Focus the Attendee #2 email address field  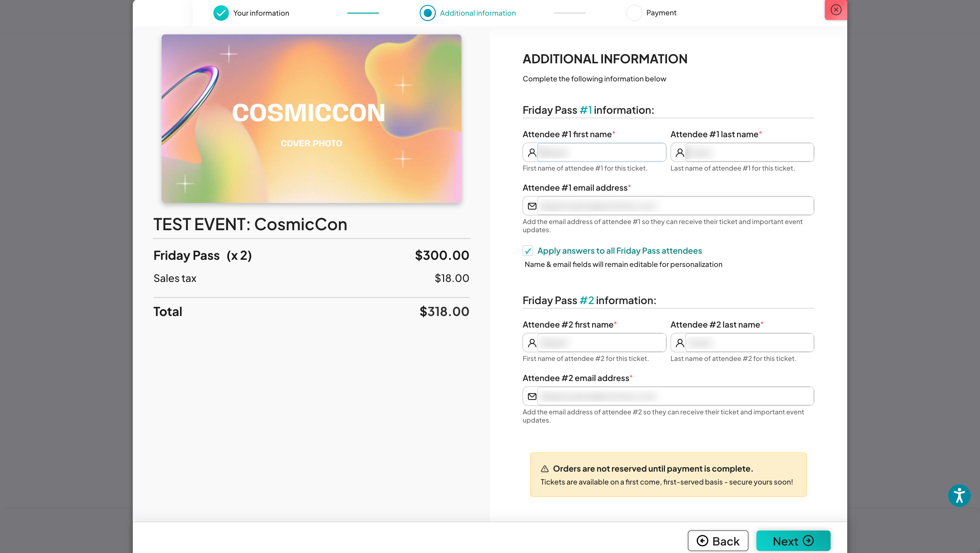[x=675, y=396]
